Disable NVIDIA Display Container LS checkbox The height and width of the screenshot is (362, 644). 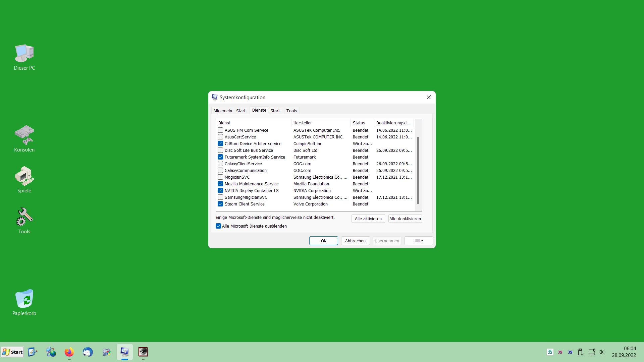coord(220,191)
